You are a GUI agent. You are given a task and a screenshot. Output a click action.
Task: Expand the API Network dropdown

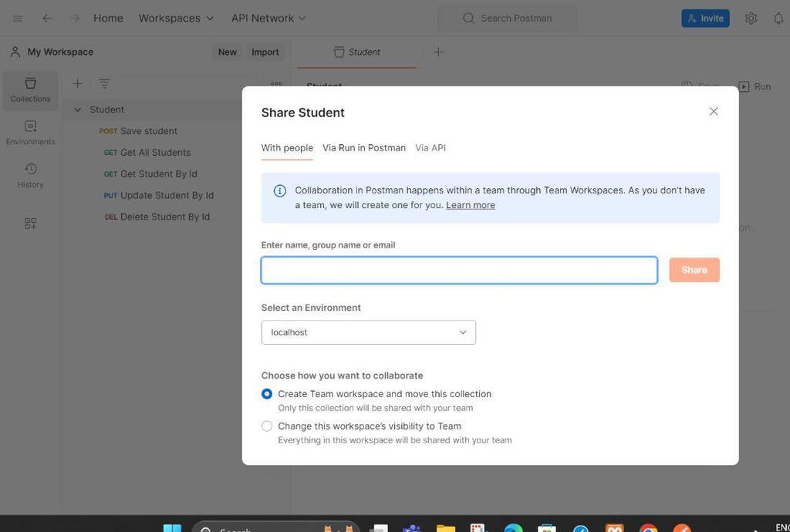(268, 18)
